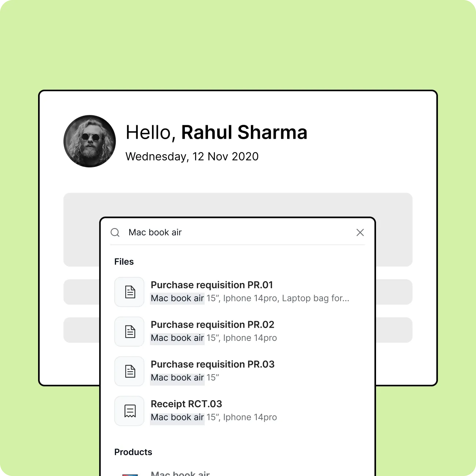This screenshot has height=476, width=476.
Task: Click the Mac book air product thumbnail
Action: pos(130,475)
